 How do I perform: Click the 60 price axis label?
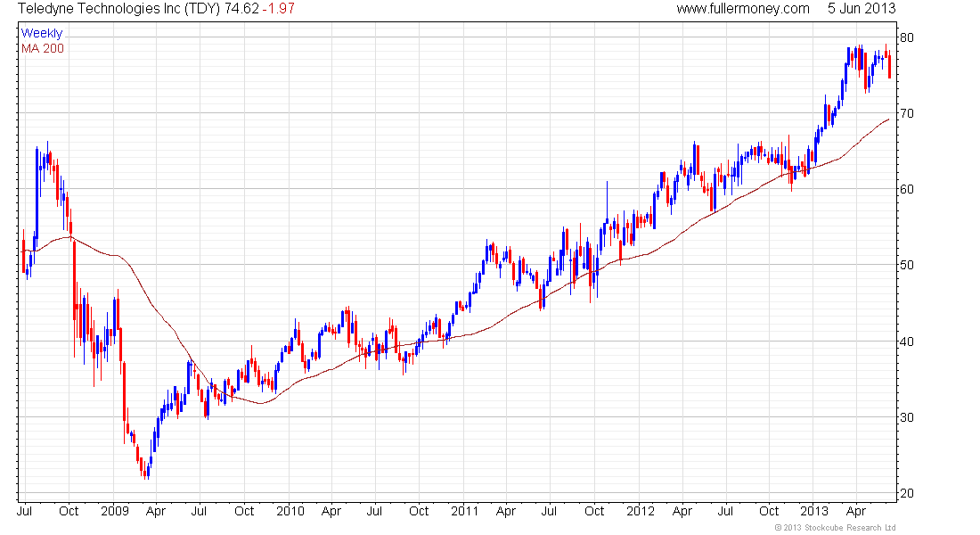point(906,189)
